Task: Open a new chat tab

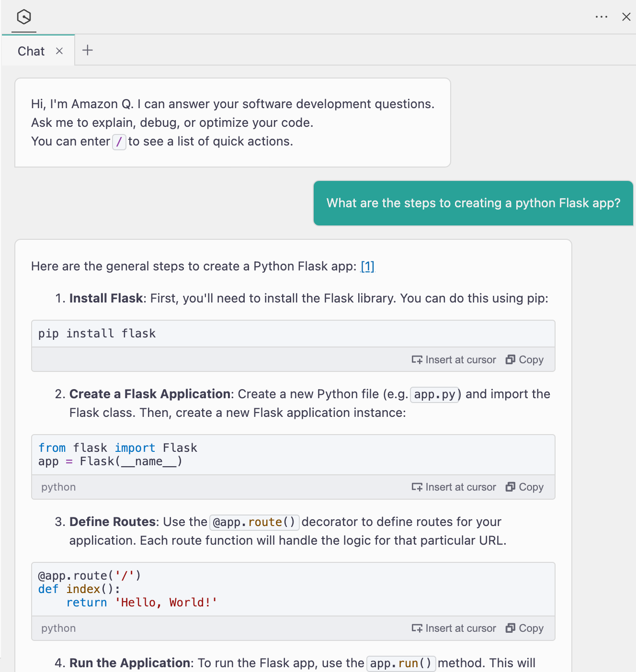Action: tap(88, 50)
